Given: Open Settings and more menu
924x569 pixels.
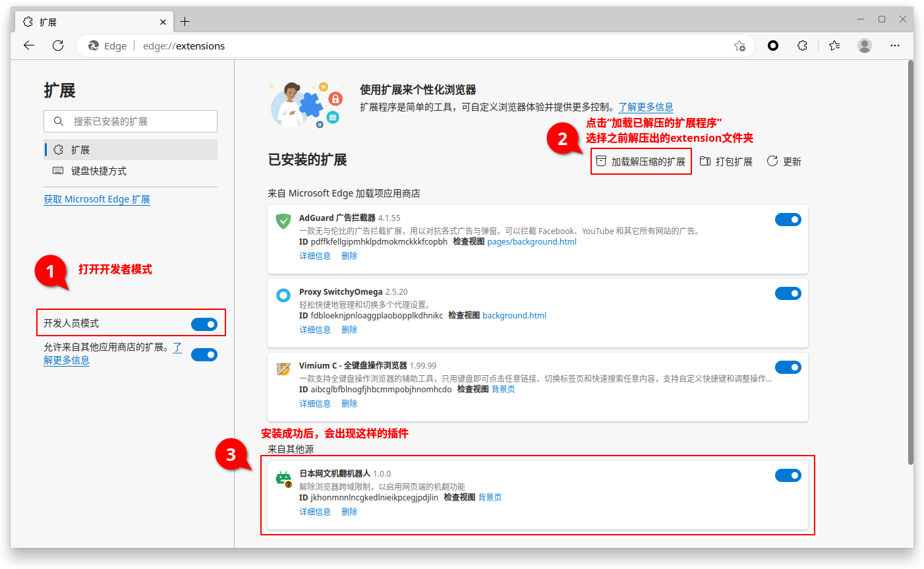Looking at the screenshot, I should (894, 45).
